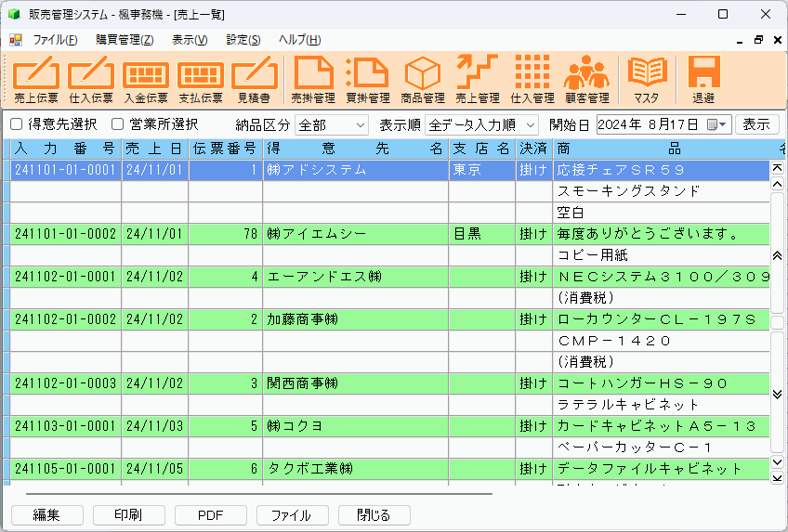Viewport: 788px width, 532px height.
Task: Open 仕入管理 purchase management grid icon
Action: click(532, 79)
